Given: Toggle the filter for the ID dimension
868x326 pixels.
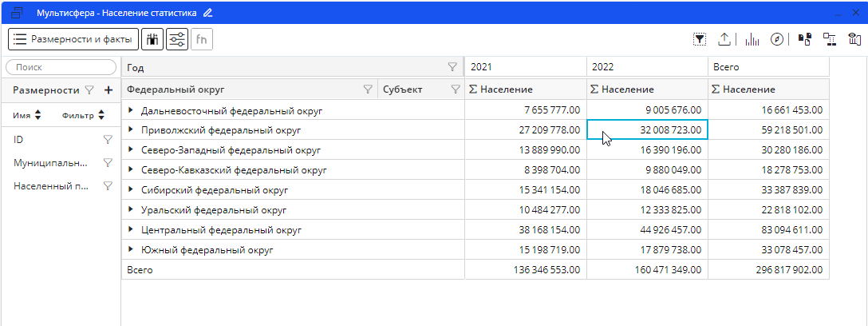Looking at the screenshot, I should click(108, 140).
